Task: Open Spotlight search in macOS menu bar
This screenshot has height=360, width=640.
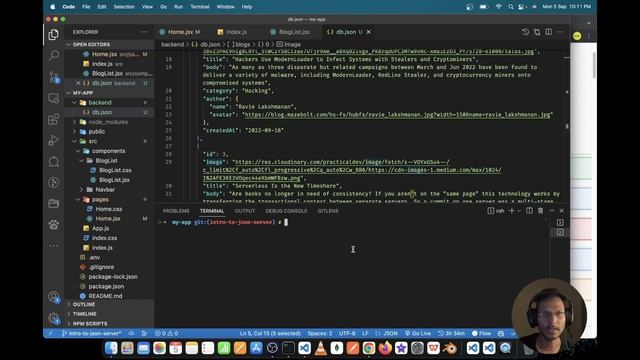Action: pos(511,7)
